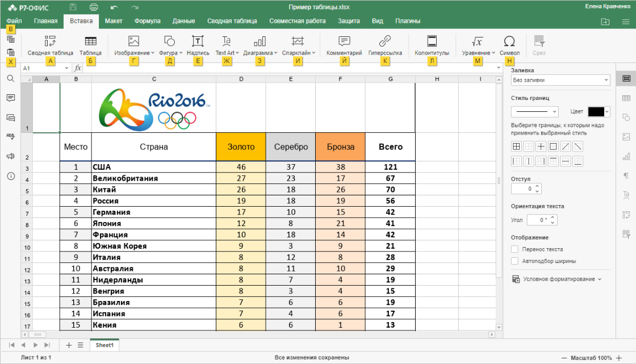
Task: Remove all borders with the dotted-grid button
Action: pos(529,147)
